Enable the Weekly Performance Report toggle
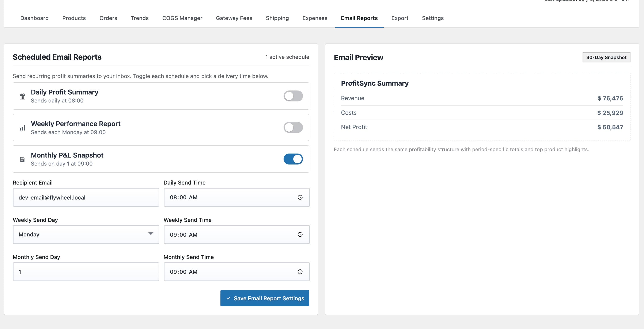Image resolution: width=644 pixels, height=329 pixels. point(293,127)
